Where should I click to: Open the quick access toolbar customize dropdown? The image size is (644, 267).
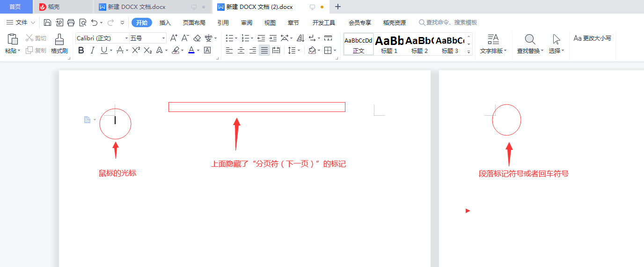coord(123,22)
